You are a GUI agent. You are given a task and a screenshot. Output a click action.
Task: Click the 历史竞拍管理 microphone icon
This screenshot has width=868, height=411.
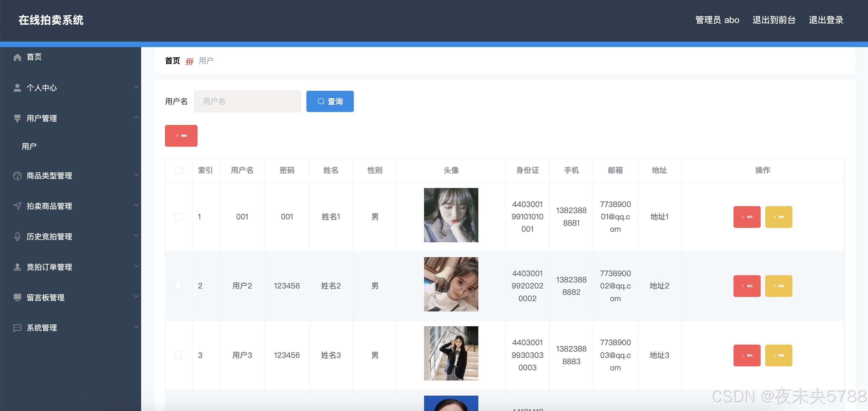[x=17, y=237]
